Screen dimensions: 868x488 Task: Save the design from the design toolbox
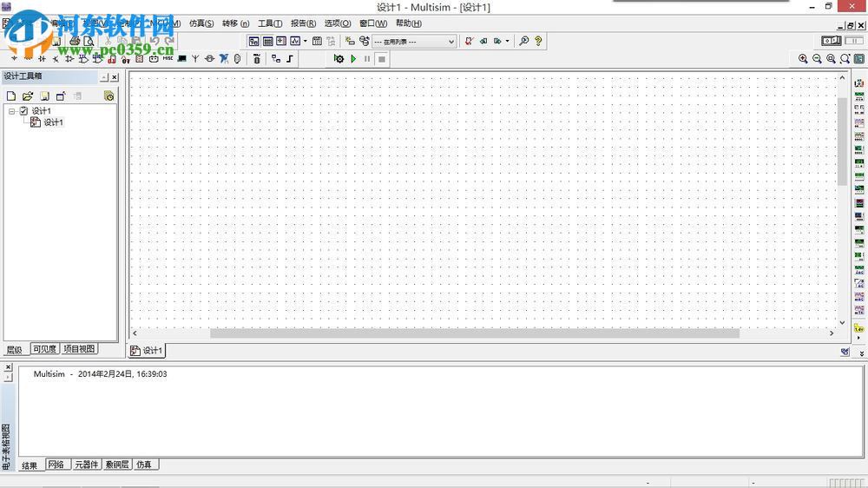(44, 96)
